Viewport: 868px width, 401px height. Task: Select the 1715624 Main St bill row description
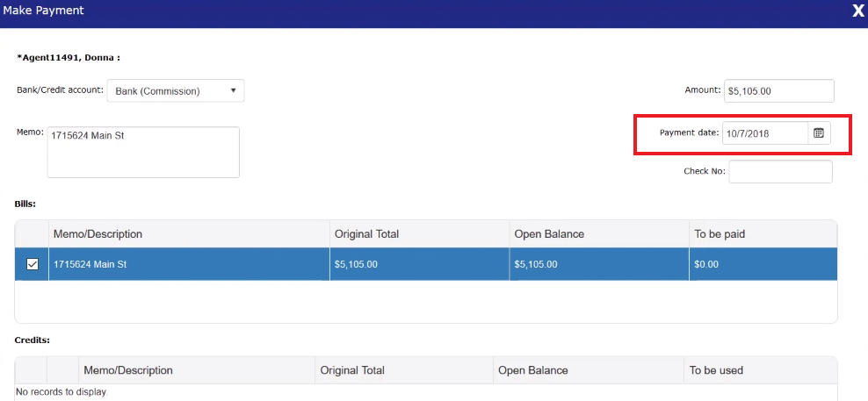coord(90,264)
